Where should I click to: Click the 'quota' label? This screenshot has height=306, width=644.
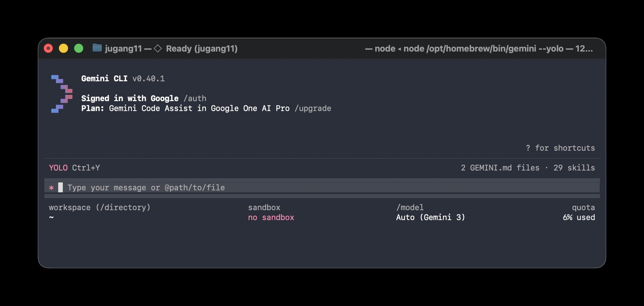click(x=584, y=208)
